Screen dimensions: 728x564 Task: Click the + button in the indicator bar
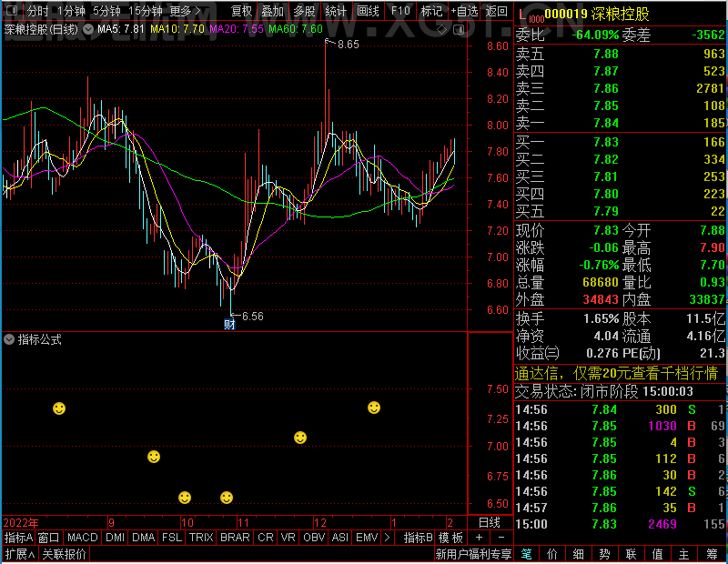tap(479, 538)
